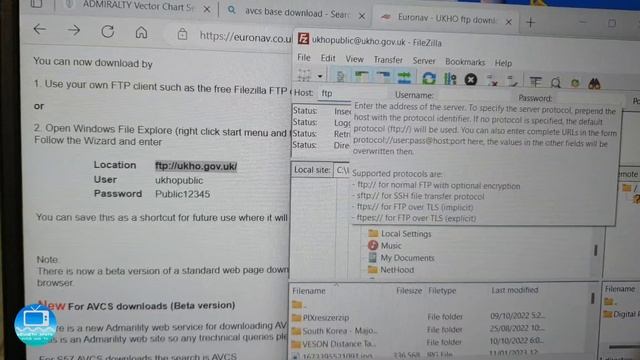Sort local files by Filename column
The image size is (640, 360).
309,291
